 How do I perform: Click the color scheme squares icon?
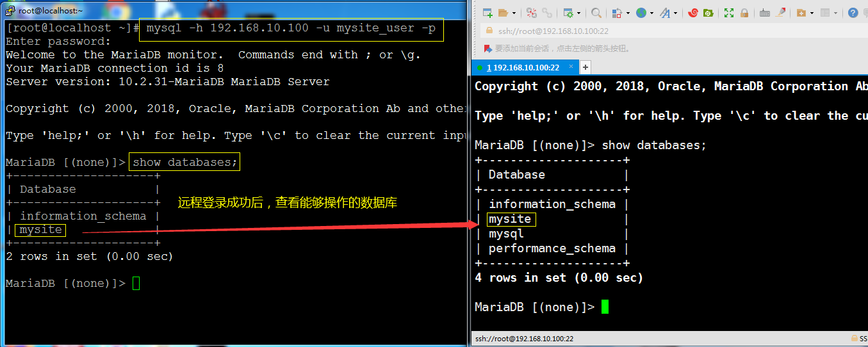point(617,13)
